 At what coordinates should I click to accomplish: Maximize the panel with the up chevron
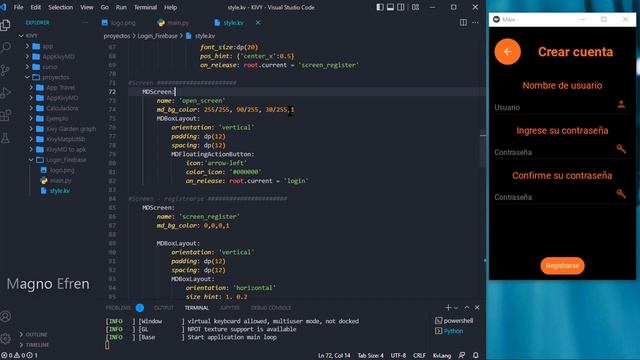[467, 308]
